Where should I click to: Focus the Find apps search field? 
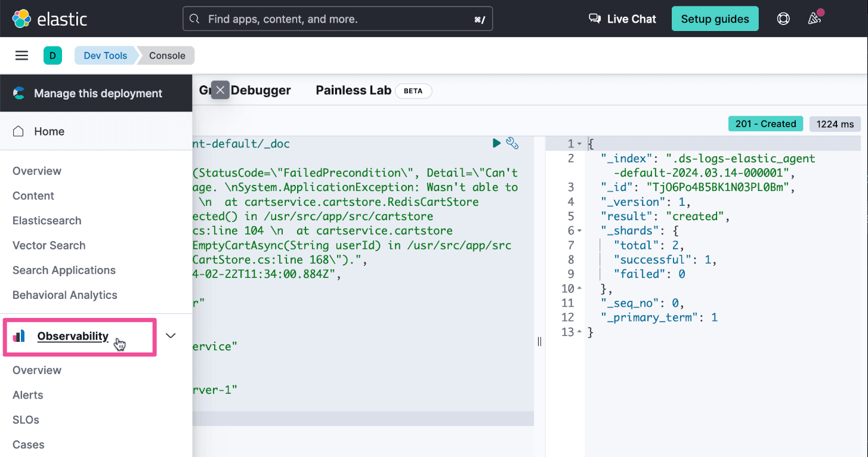tap(338, 19)
